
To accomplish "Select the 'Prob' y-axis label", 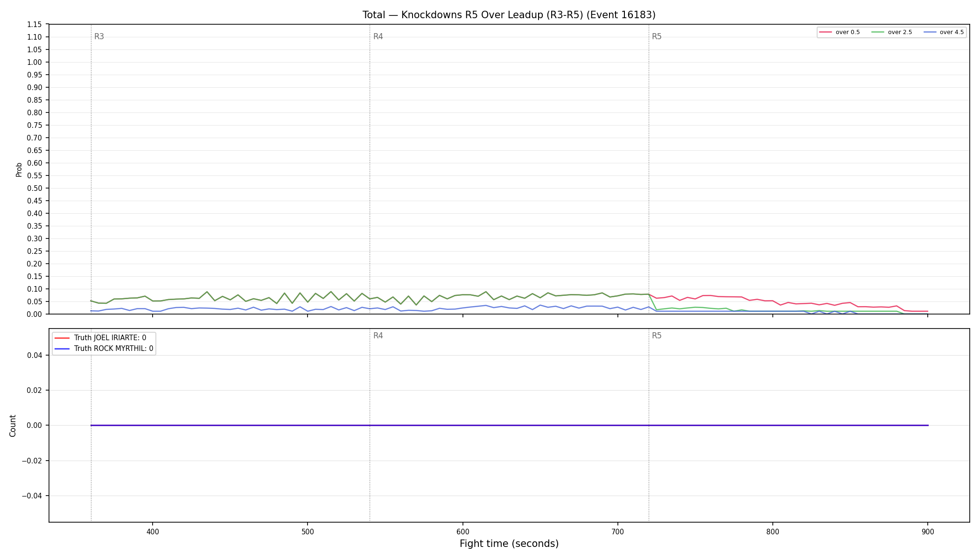I will [x=19, y=169].
